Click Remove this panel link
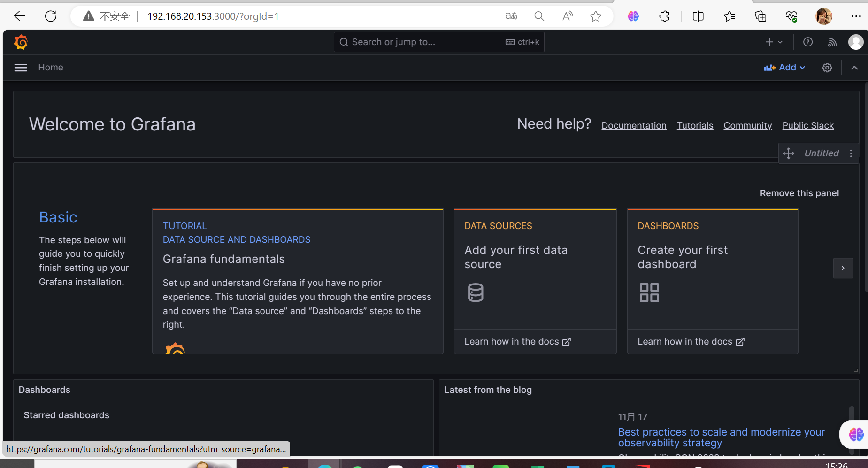The image size is (868, 468). point(799,193)
